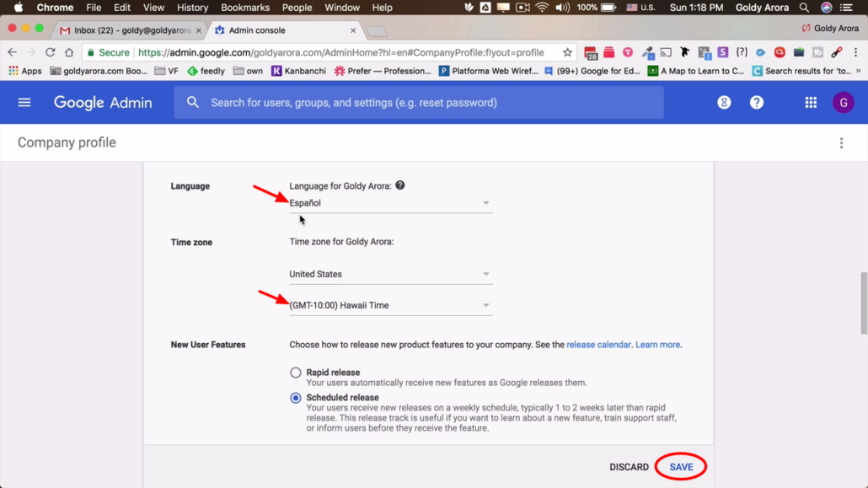This screenshot has width=868, height=488.
Task: Open the macOS notification center icon
Action: point(846,8)
